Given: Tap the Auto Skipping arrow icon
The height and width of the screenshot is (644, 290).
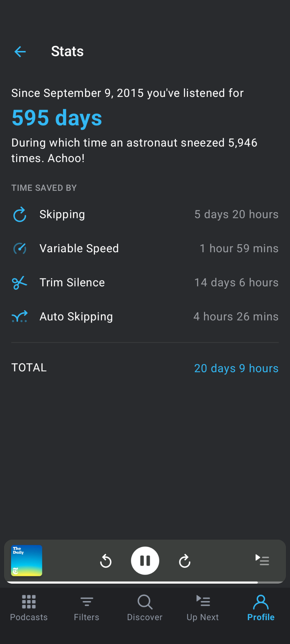Looking at the screenshot, I should click(x=20, y=317).
